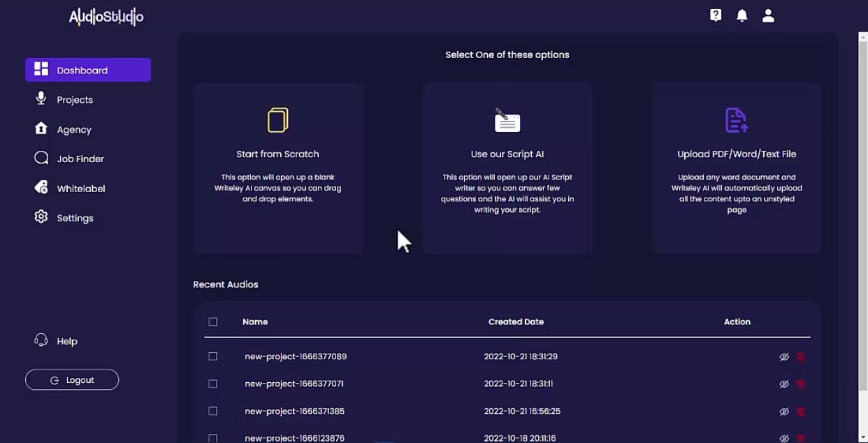Open the help question-mark icon in header
Screen dimensions: 868x443
[716, 15]
